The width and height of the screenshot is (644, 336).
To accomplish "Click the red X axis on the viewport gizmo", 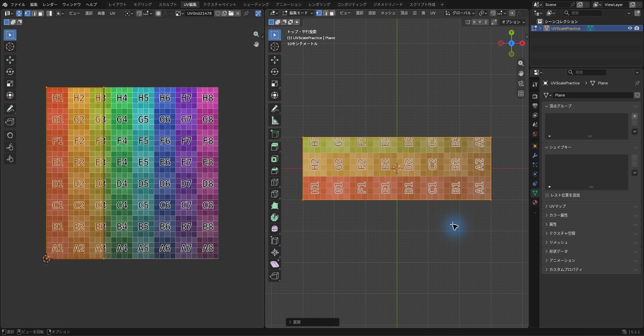I will click(x=522, y=43).
